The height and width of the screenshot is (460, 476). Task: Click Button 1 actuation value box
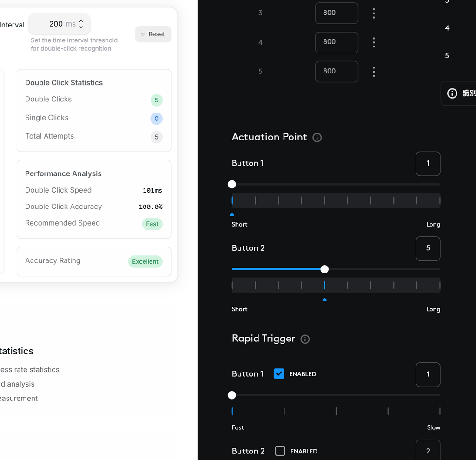(x=428, y=164)
